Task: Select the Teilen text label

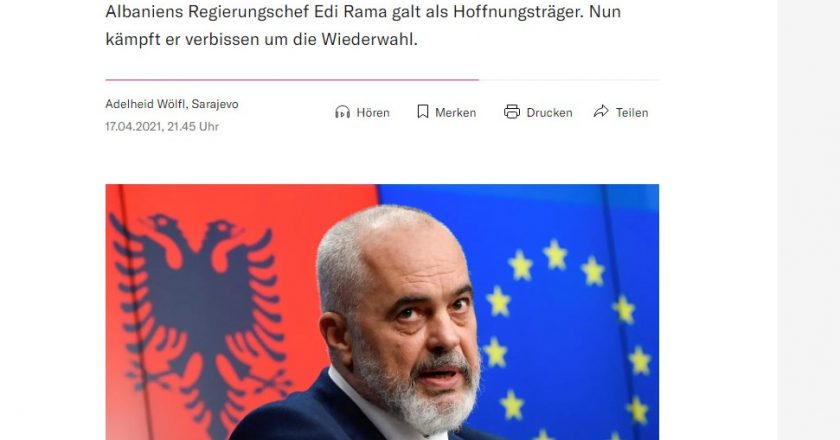Action: 632,113
